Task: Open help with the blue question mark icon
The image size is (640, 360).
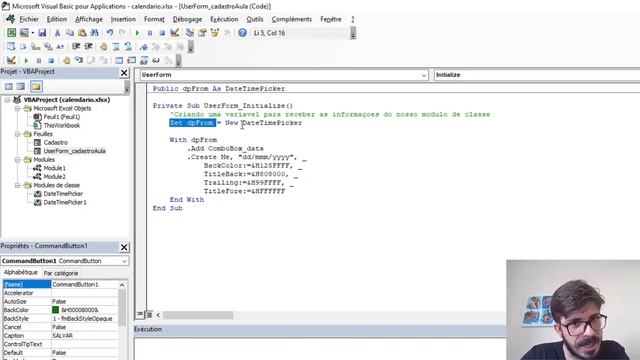Action: [242, 33]
